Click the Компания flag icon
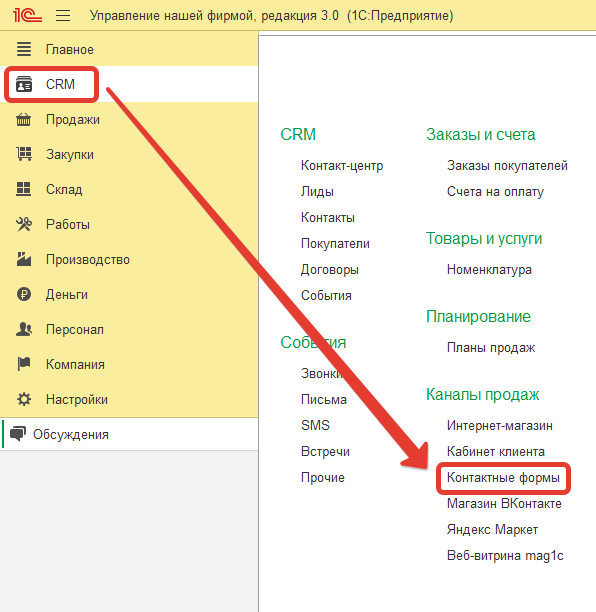The height and width of the screenshot is (612, 596). (x=24, y=364)
